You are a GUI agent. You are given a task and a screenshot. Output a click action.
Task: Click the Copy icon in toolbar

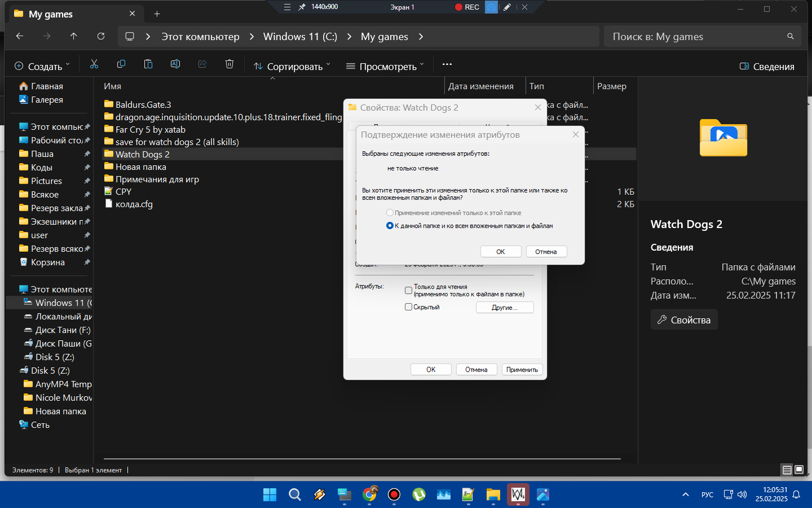tap(121, 65)
